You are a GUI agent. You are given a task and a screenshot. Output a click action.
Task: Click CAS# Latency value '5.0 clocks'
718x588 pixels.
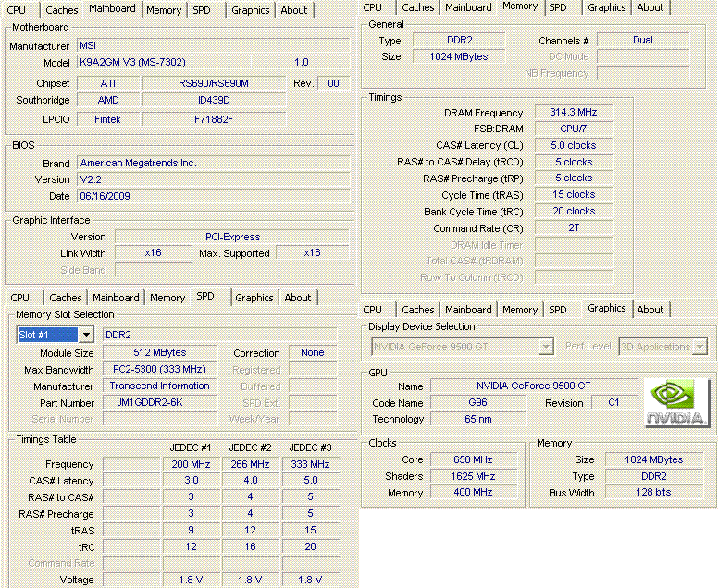point(574,145)
